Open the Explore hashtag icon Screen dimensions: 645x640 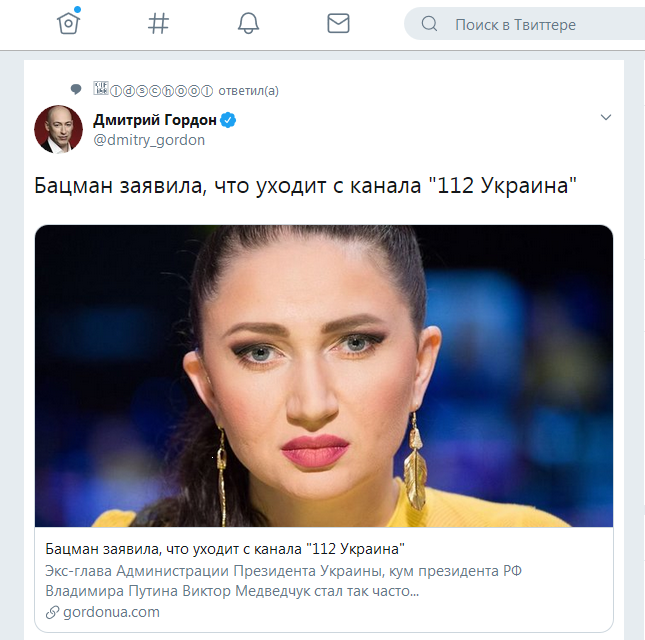pos(158,23)
